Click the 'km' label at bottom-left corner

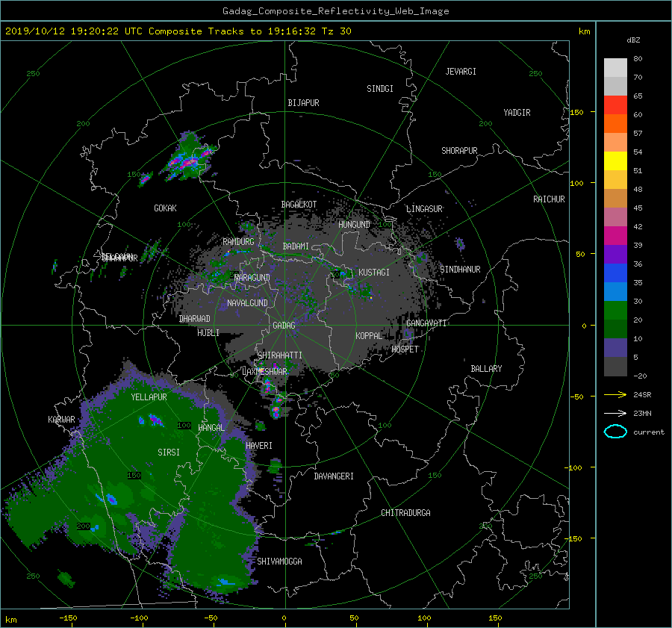tap(10, 620)
